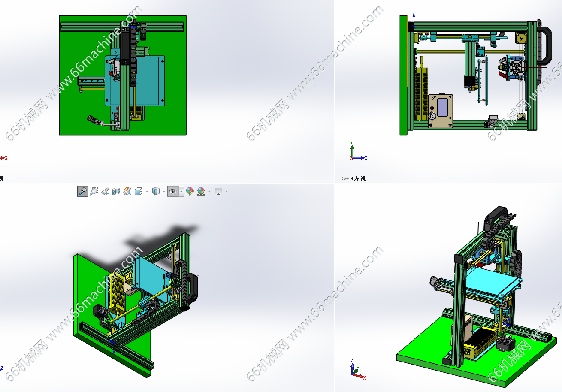
Task: Activate the Section View tool
Action: 116,191
